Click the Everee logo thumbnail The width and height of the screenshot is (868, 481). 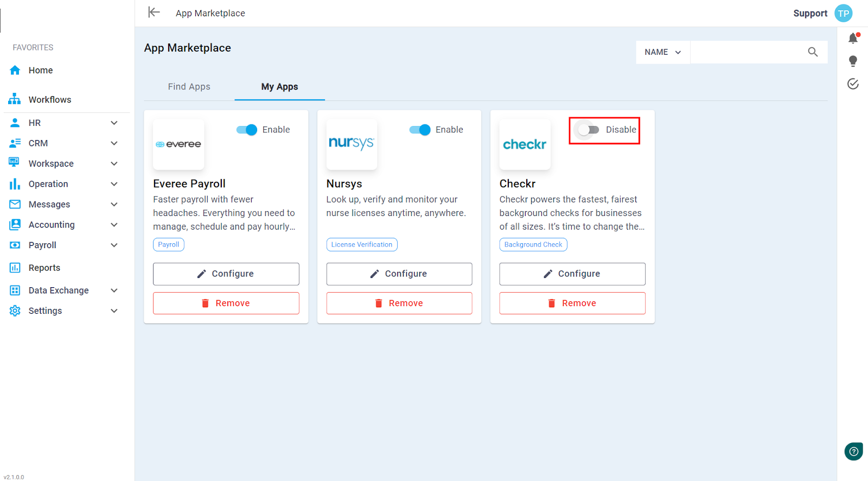tap(178, 144)
